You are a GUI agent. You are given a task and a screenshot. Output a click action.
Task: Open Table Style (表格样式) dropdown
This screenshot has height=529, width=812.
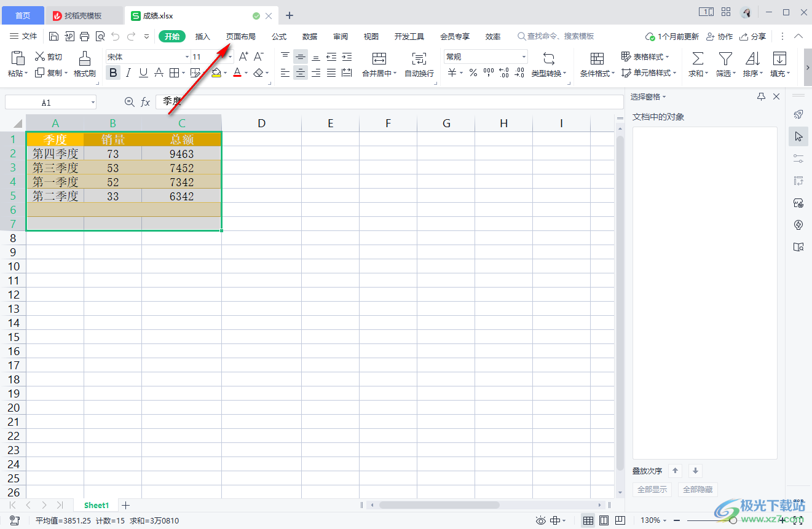tap(645, 57)
